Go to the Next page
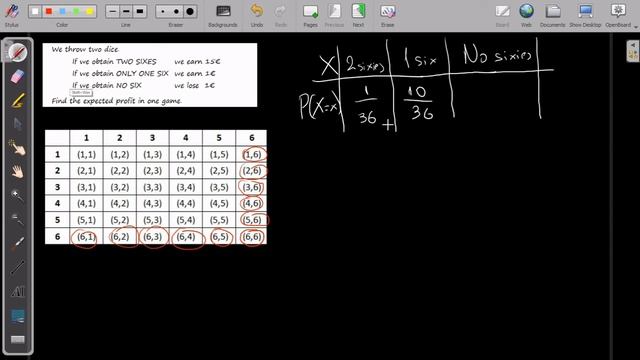 (x=358, y=15)
